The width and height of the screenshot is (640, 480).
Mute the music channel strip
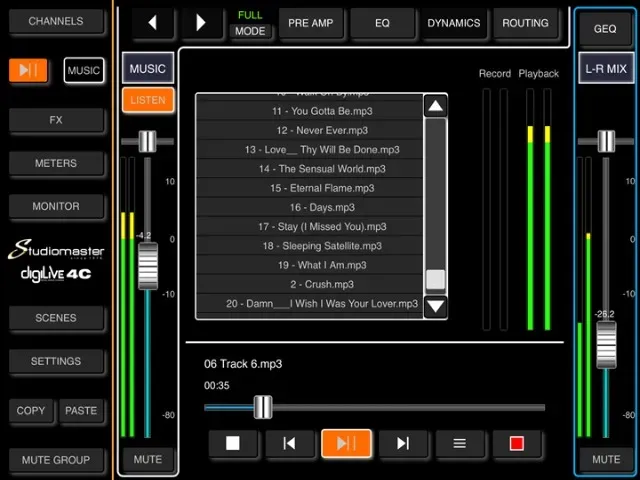148,460
